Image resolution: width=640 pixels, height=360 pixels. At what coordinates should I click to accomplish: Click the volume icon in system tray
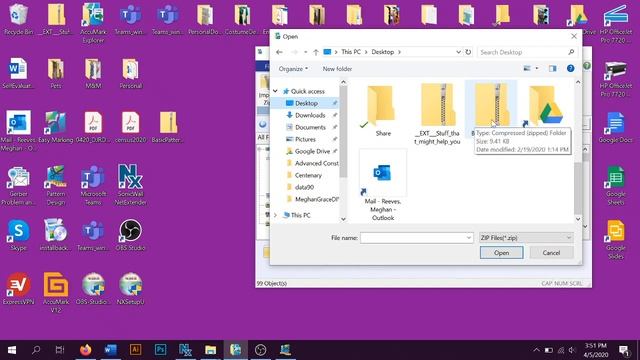[x=572, y=350]
